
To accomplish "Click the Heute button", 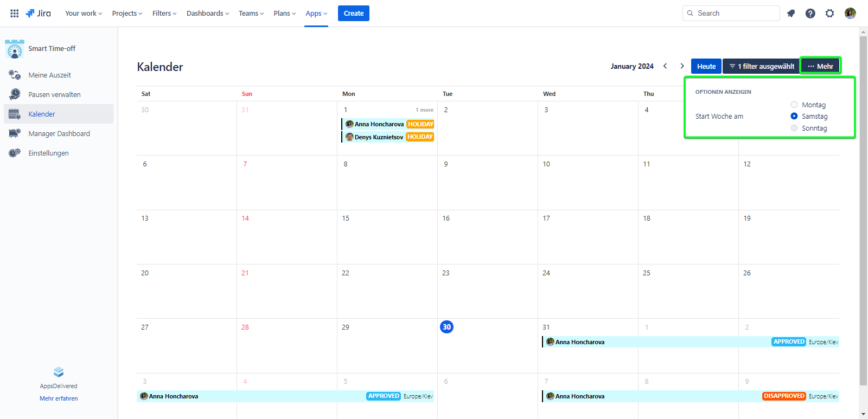I will [x=706, y=66].
